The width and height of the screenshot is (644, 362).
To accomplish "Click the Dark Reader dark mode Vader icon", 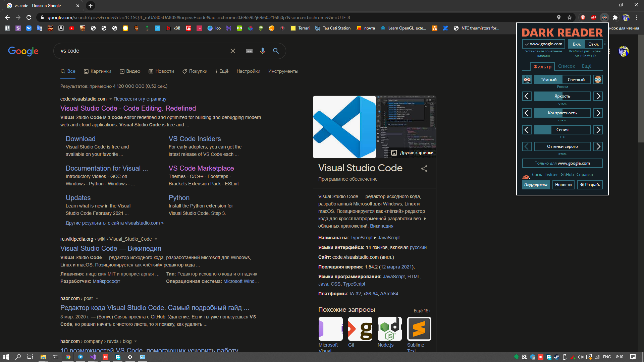I will [x=527, y=79].
